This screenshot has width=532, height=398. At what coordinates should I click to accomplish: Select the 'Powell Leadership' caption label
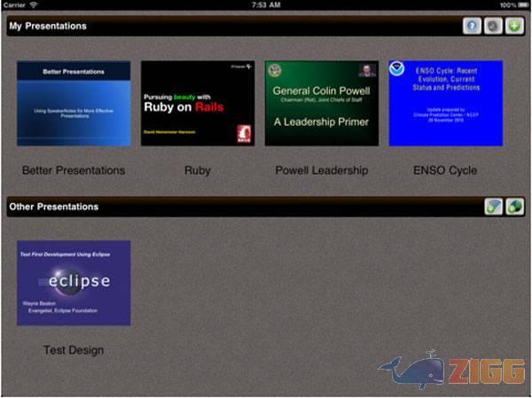coord(322,170)
